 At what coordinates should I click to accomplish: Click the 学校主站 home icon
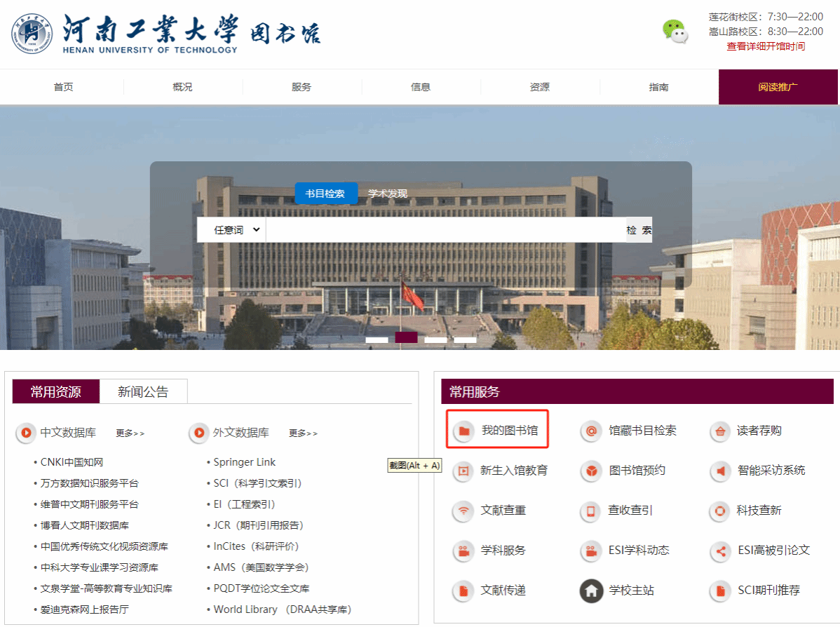point(591,591)
